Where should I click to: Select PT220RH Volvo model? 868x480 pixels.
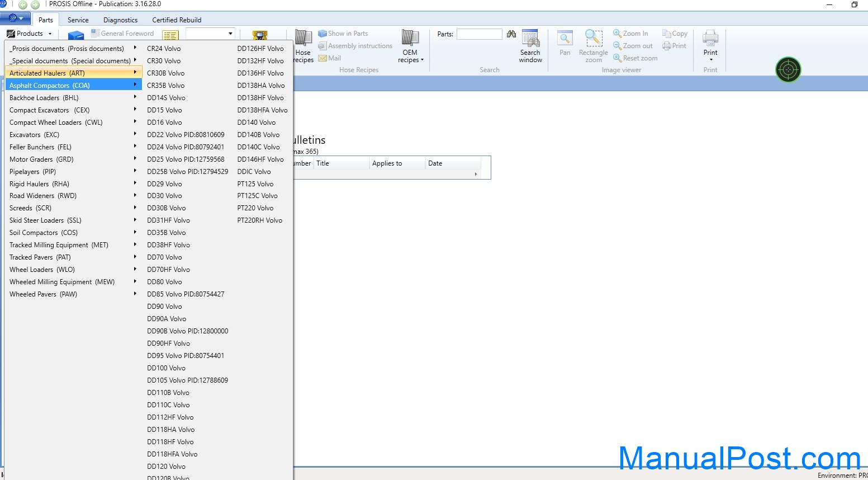point(259,220)
